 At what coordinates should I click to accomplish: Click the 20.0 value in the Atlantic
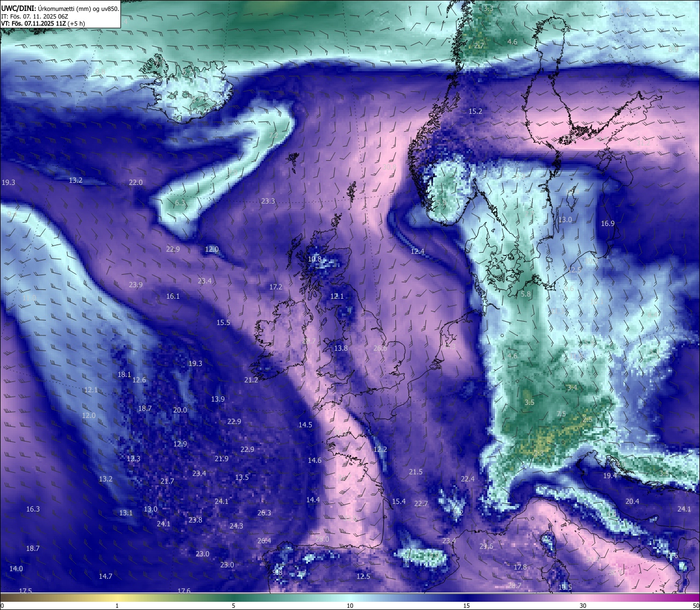coord(180,410)
